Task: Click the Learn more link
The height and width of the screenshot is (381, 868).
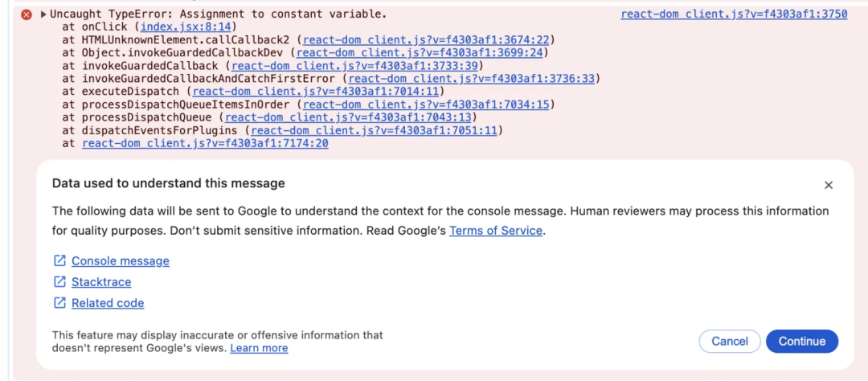Action: point(259,348)
